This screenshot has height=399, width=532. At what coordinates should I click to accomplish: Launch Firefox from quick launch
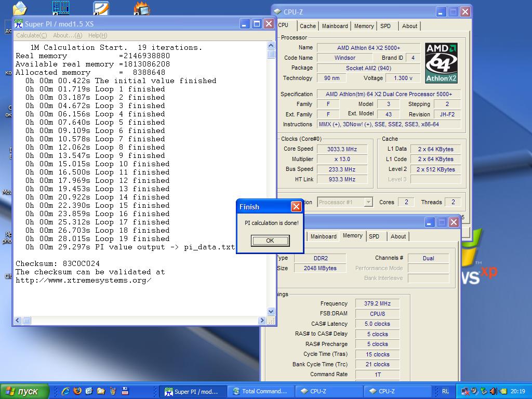pos(77,391)
